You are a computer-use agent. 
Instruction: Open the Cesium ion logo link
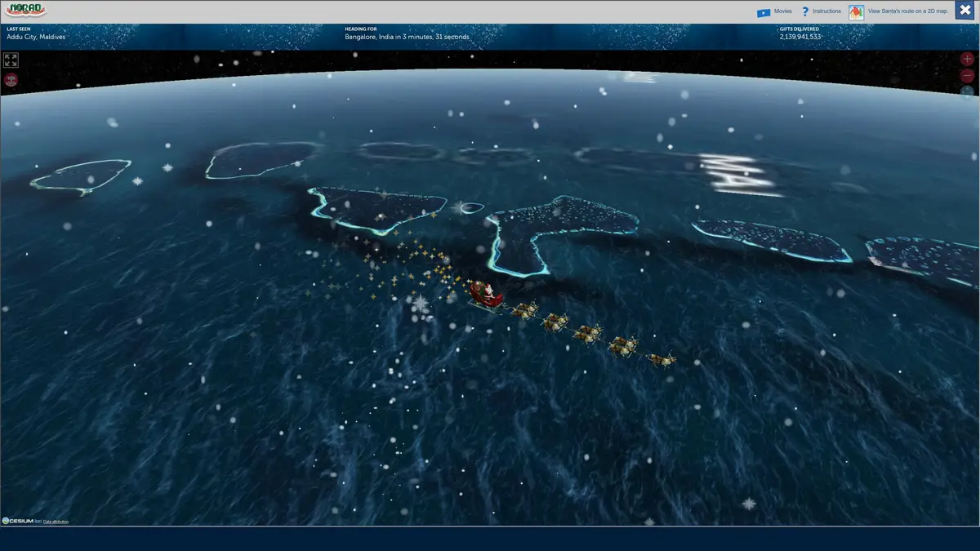click(21, 521)
